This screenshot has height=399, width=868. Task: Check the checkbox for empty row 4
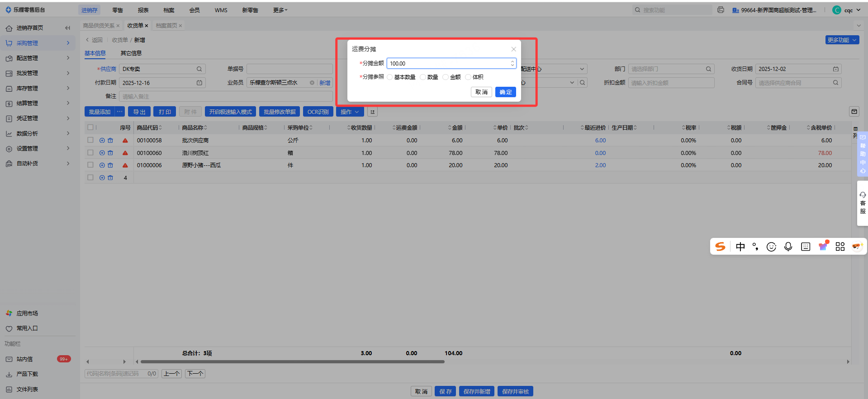[x=90, y=178]
